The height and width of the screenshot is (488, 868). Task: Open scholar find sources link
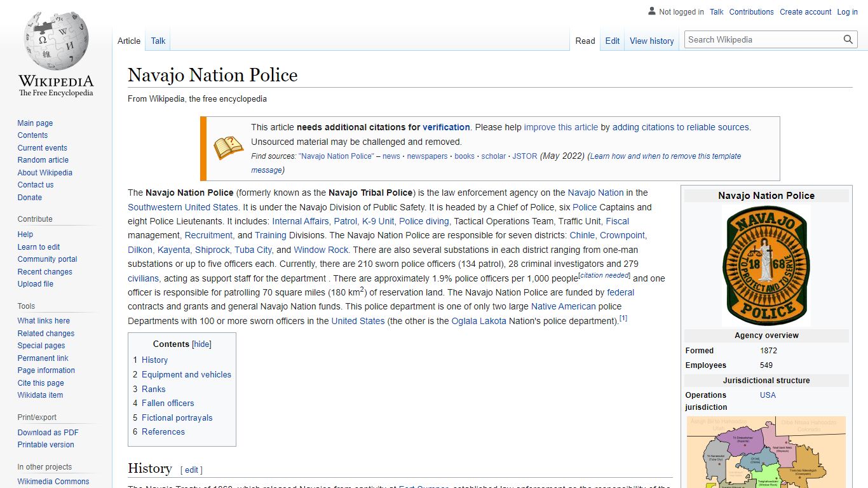494,156
